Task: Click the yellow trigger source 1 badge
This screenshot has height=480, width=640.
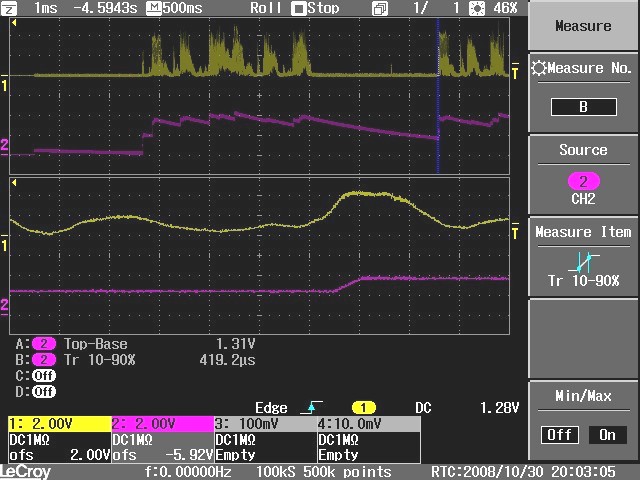Action: pos(364,408)
